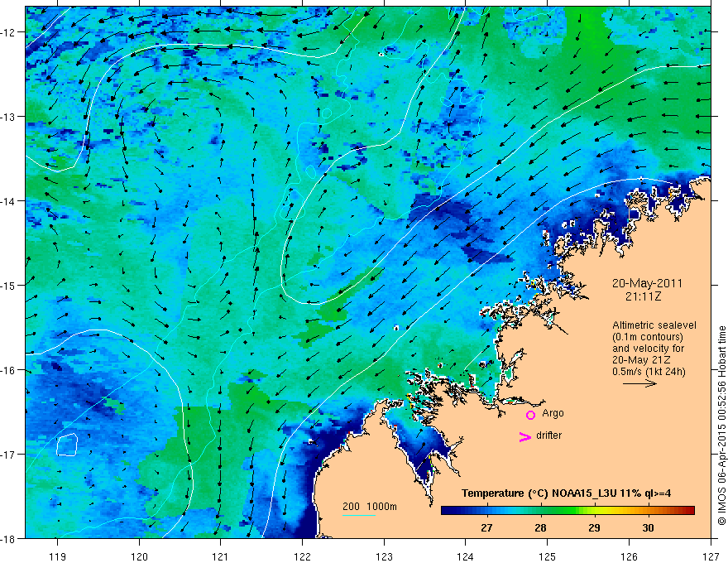Click the 0.5m/s velocity scale arrow
Viewport: 728px width, 563px height.
pos(639,383)
